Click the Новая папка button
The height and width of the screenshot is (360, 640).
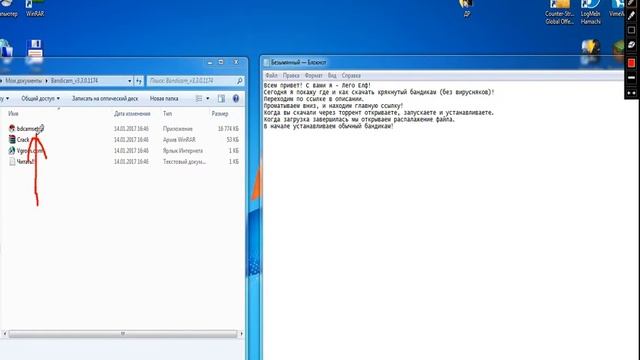coord(164,98)
